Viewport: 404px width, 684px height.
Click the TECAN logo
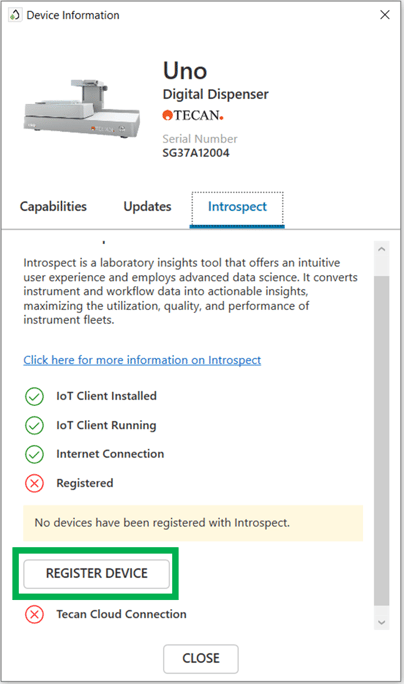(193, 115)
